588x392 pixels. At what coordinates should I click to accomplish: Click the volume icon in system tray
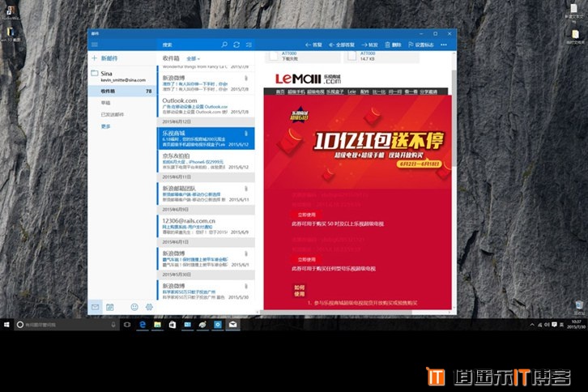(x=547, y=325)
